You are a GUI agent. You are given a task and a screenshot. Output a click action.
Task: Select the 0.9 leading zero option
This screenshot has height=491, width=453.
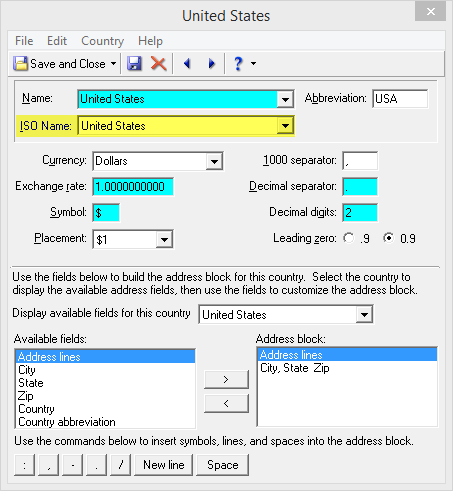coord(389,238)
